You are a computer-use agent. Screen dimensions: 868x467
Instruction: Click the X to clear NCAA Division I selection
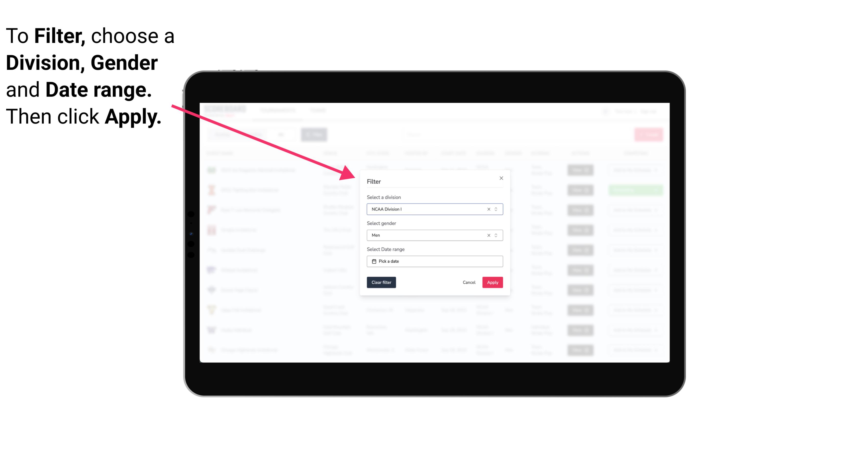(488, 209)
